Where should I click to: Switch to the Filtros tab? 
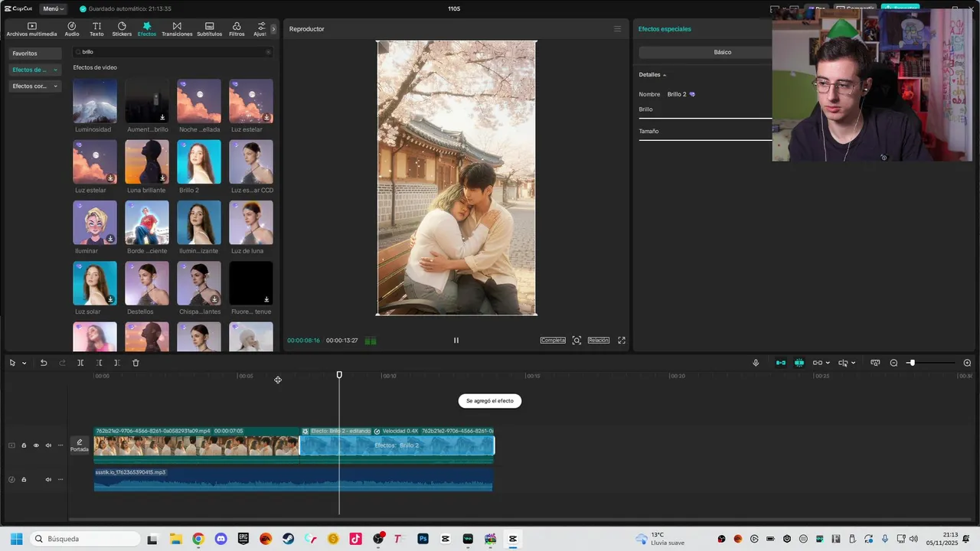(x=237, y=29)
